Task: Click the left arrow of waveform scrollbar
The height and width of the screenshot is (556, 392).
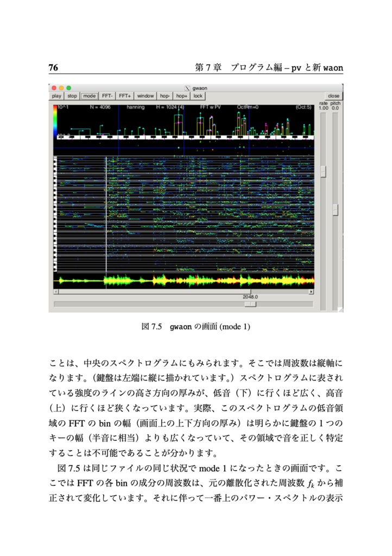Action: (x=55, y=292)
